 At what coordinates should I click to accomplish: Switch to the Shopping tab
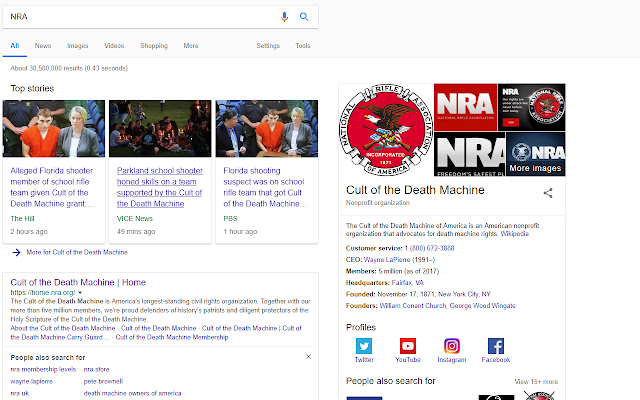click(154, 46)
